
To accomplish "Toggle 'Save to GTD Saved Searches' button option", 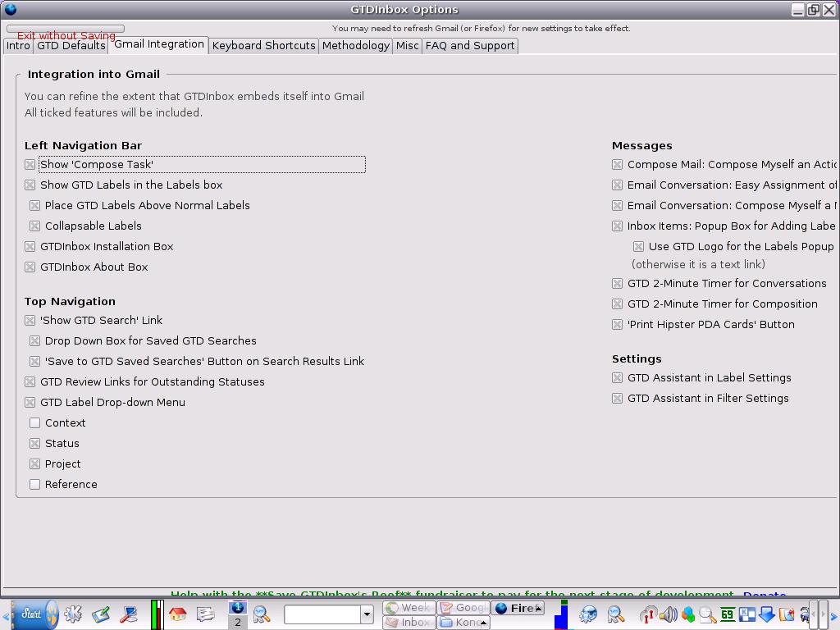I will (34, 362).
